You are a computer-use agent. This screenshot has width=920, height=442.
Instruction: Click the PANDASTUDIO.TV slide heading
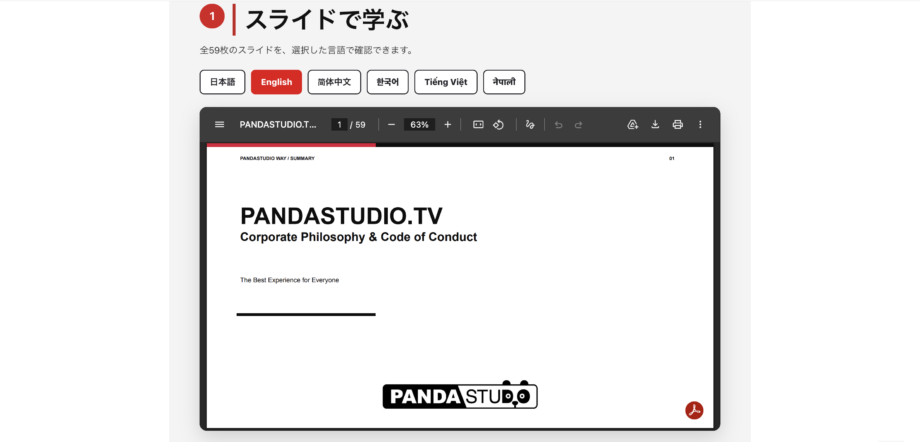pos(341,216)
